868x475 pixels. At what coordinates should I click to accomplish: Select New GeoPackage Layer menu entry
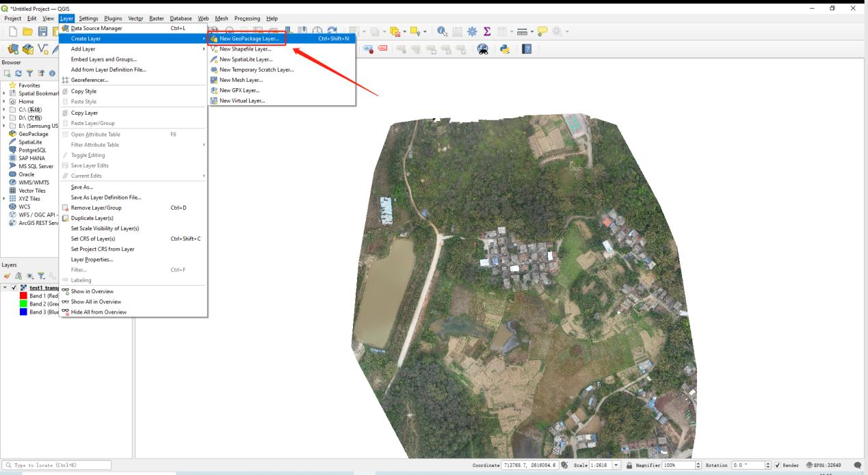(248, 39)
